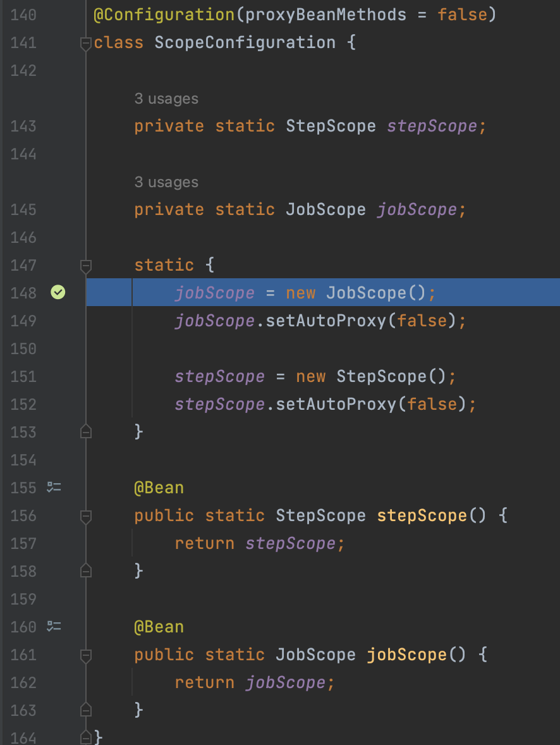The width and height of the screenshot is (560, 745).
Task: Click 'proxyBeanMethods' in the annotation
Action: pos(326,15)
